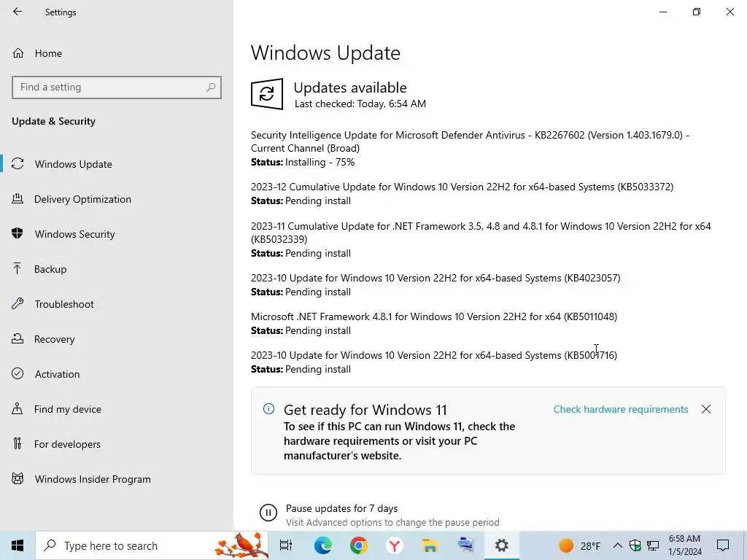Click the KB5032339 .NET Framework update text
This screenshot has width=747, height=560.
click(481, 233)
